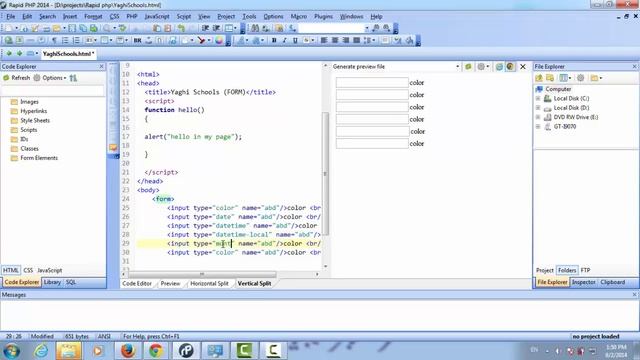This screenshot has height=360, width=640.
Task: Click the open folder toolbar icon
Action: (56, 28)
